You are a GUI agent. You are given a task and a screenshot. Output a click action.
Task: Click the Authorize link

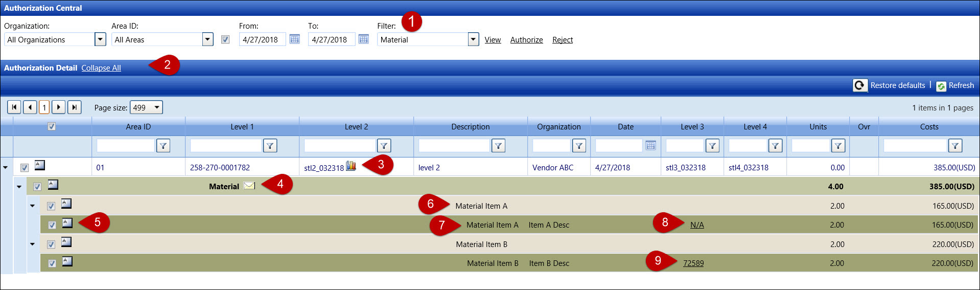pyautogui.click(x=526, y=40)
